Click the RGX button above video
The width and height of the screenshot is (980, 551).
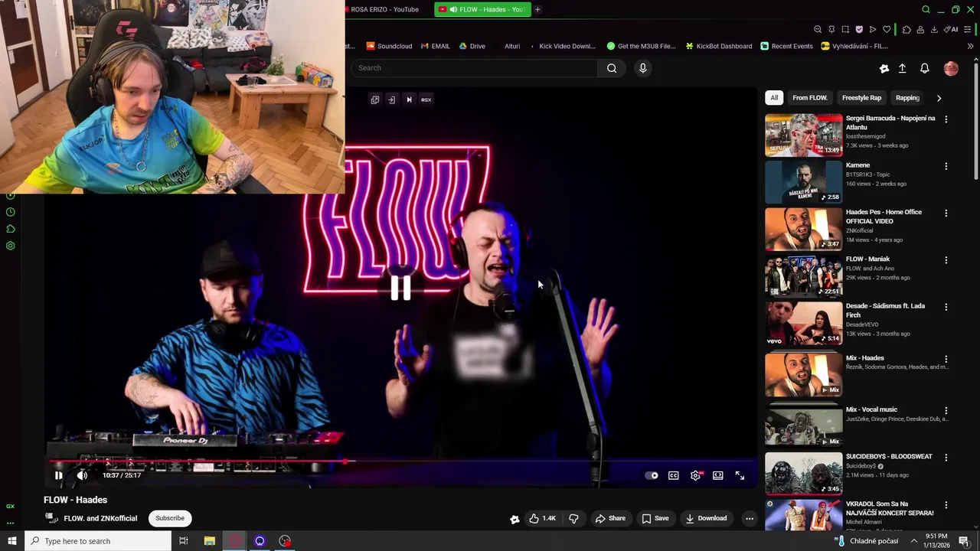(426, 99)
